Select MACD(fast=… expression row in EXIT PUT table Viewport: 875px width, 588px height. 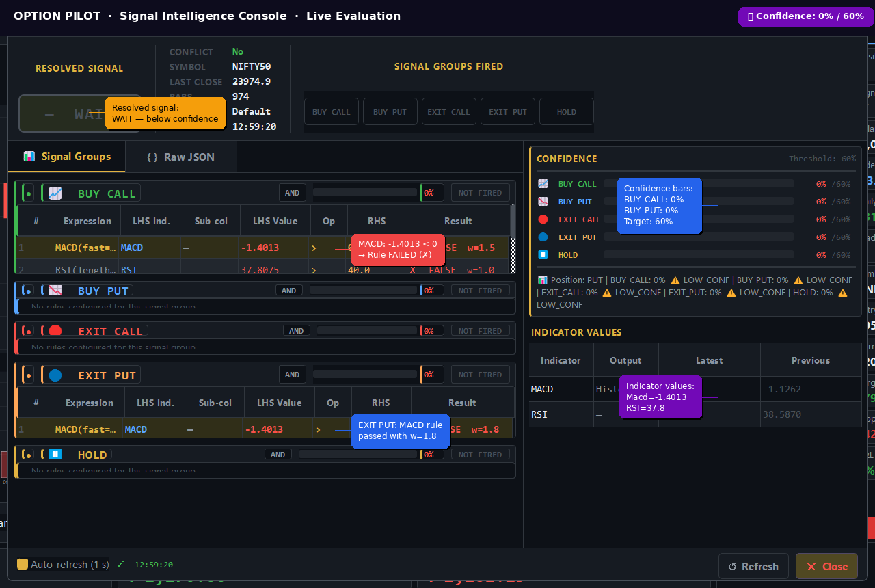(x=265, y=429)
